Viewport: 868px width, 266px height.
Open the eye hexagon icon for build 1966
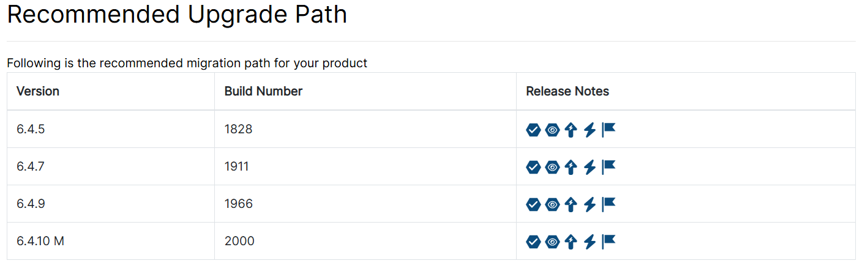552,204
